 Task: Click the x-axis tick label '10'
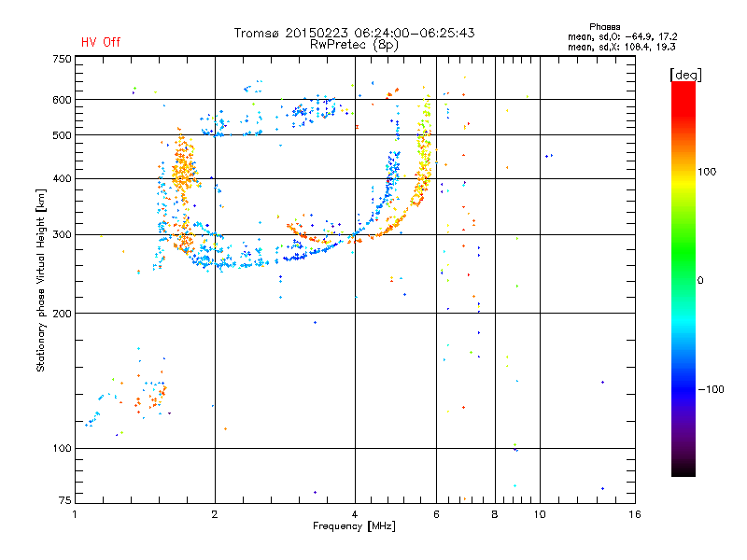click(540, 514)
